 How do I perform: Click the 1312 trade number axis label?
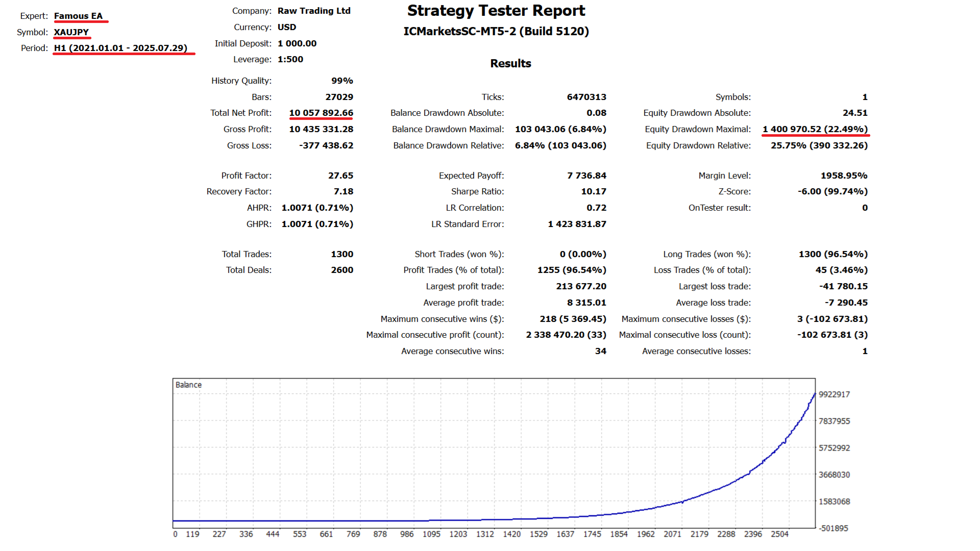coord(485,534)
